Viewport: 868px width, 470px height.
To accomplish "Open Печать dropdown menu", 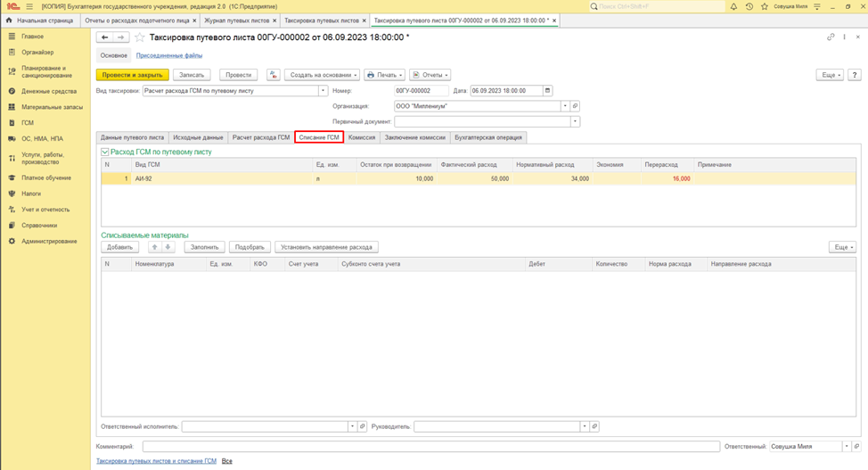I will [x=385, y=75].
